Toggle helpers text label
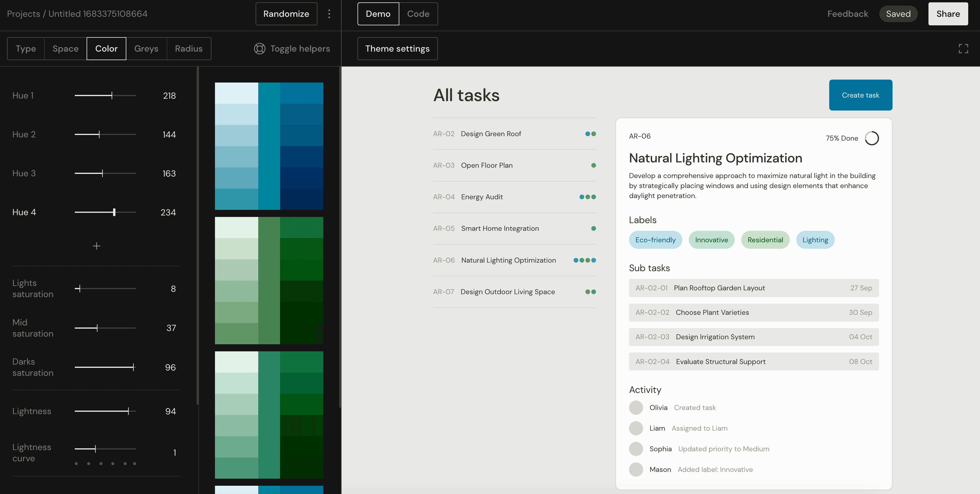Image resolution: width=980 pixels, height=494 pixels. click(300, 49)
